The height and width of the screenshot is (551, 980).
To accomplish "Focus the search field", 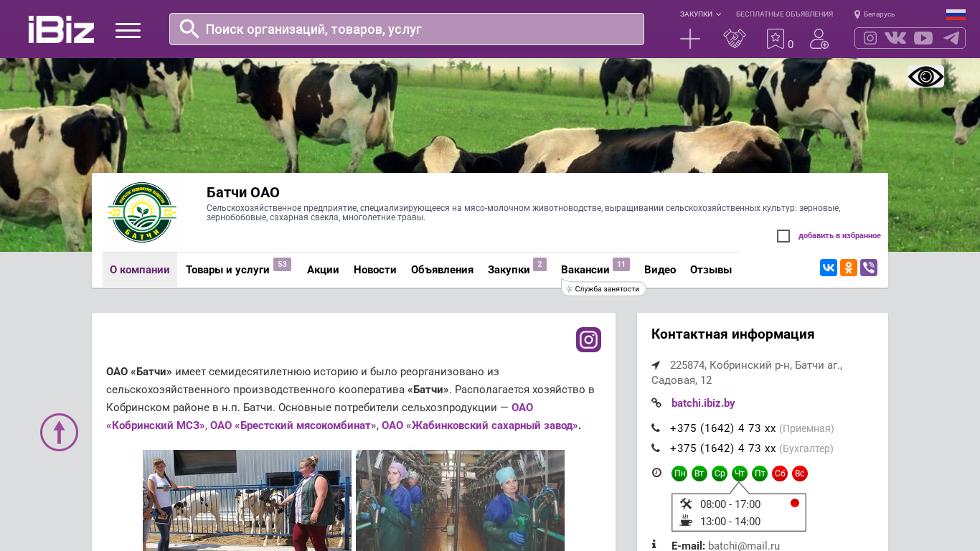I will (407, 29).
